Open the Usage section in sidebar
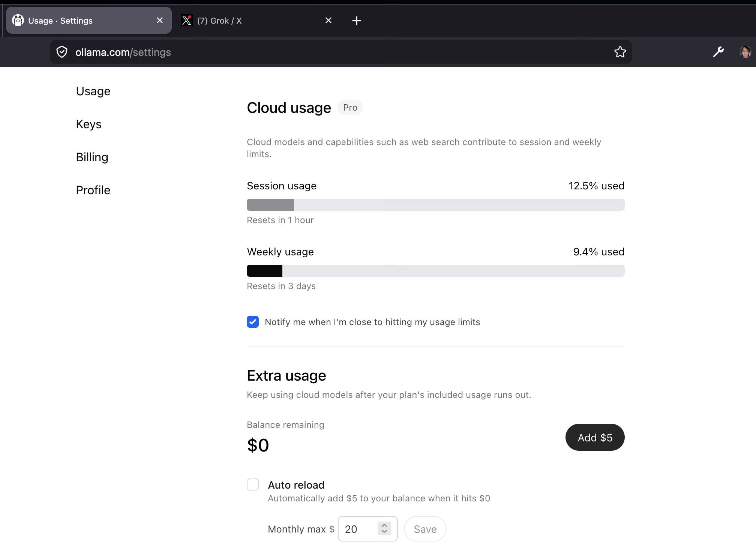 (93, 91)
